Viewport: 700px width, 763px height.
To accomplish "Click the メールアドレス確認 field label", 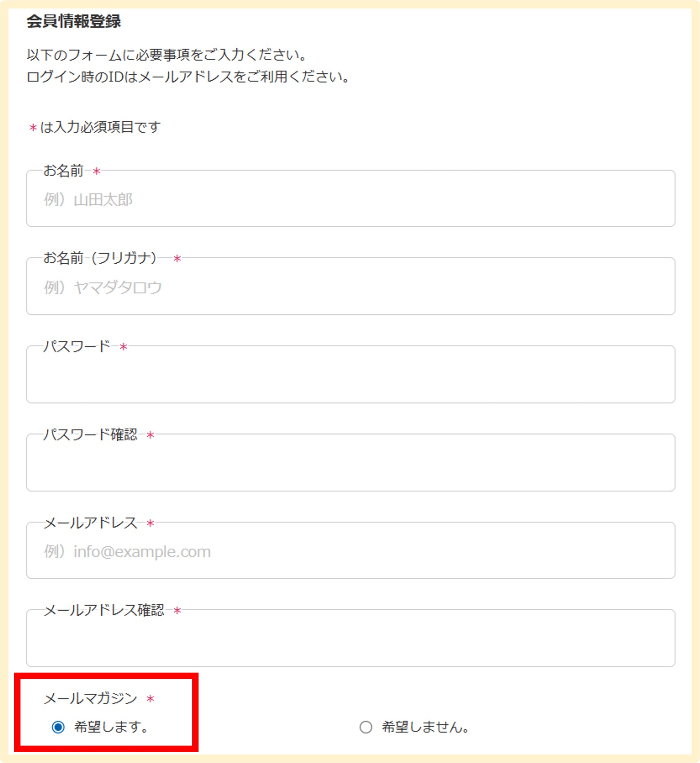I will [104, 610].
